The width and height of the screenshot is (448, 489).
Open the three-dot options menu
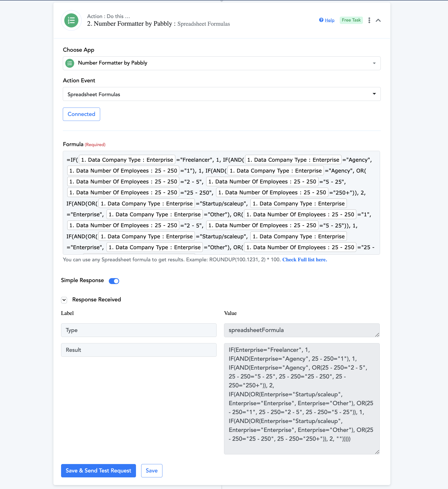point(369,20)
